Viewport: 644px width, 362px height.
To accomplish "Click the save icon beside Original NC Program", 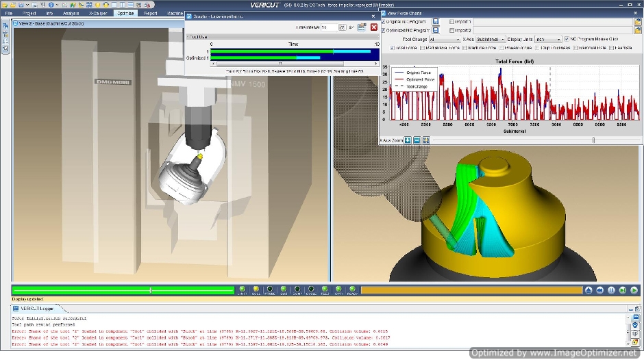I will point(435,21).
